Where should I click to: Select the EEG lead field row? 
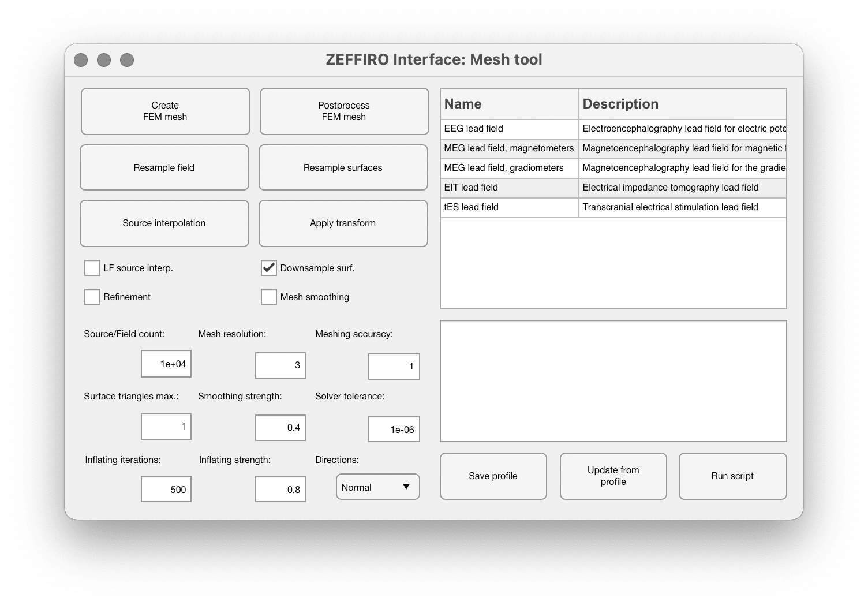613,129
